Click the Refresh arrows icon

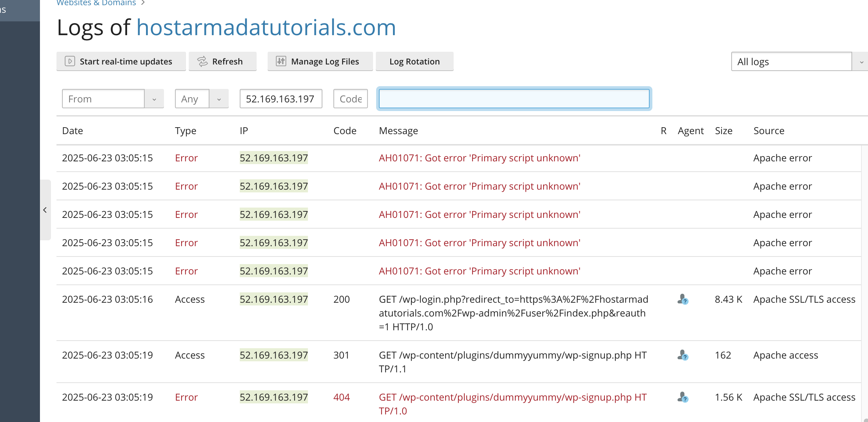pyautogui.click(x=202, y=61)
